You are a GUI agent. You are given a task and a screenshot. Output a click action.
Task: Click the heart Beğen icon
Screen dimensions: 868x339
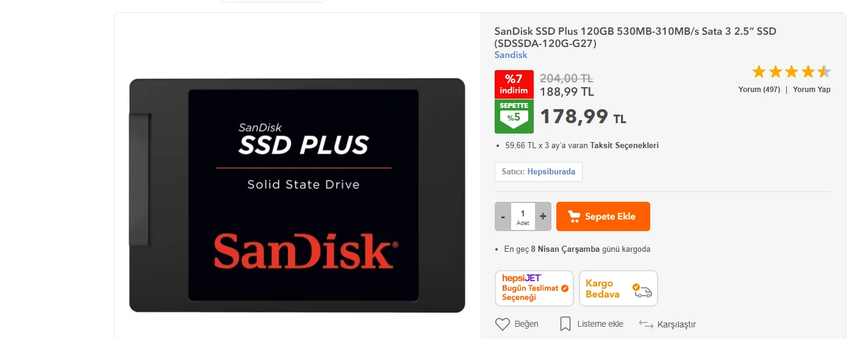(x=502, y=324)
